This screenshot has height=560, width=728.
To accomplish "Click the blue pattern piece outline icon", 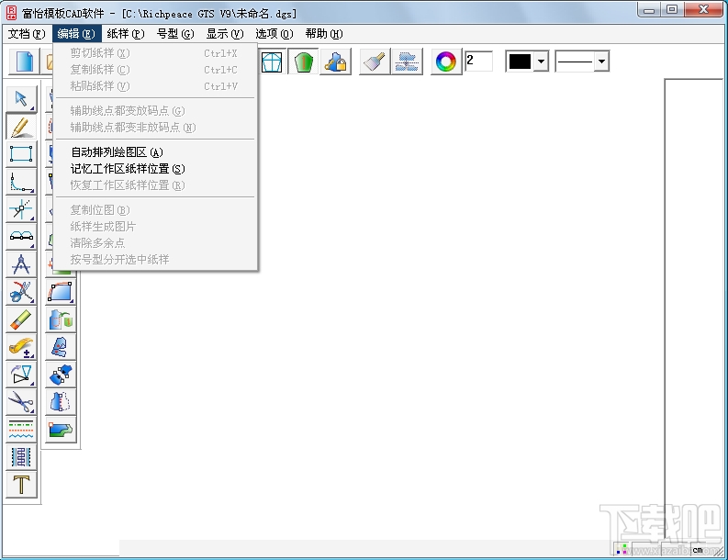I will [272, 62].
